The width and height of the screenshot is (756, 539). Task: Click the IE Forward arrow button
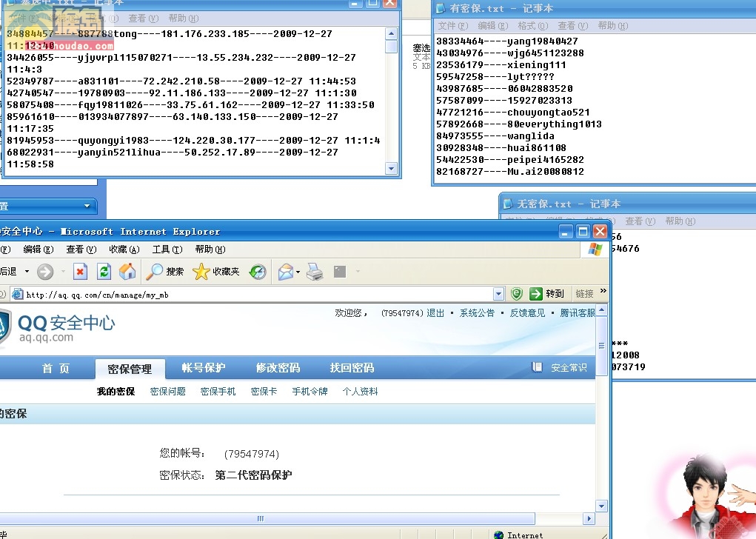[45, 272]
